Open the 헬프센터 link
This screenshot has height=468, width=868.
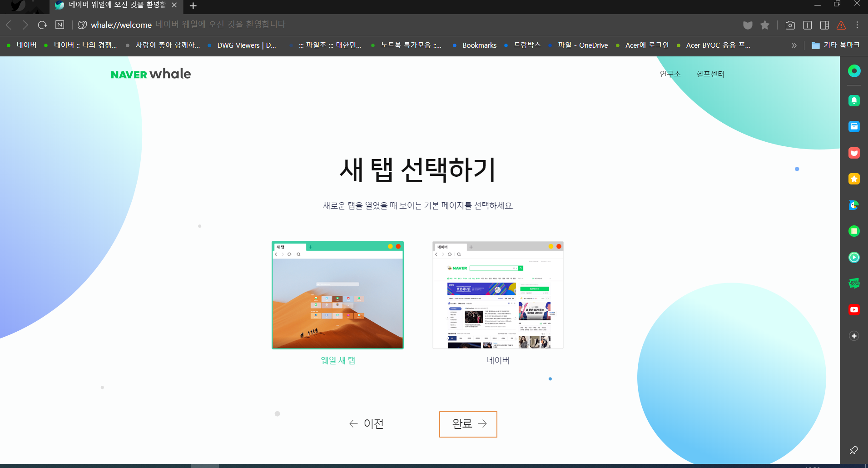click(x=710, y=74)
